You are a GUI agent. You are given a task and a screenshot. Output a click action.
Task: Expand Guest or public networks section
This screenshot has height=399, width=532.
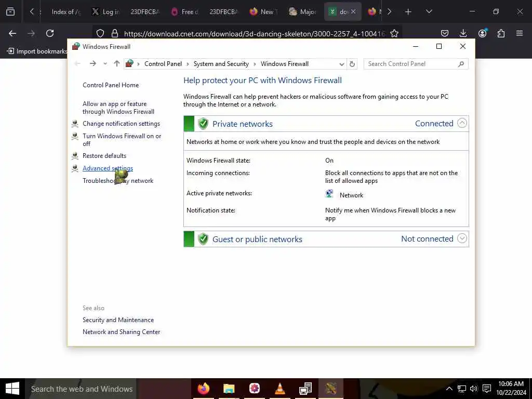pos(462,238)
